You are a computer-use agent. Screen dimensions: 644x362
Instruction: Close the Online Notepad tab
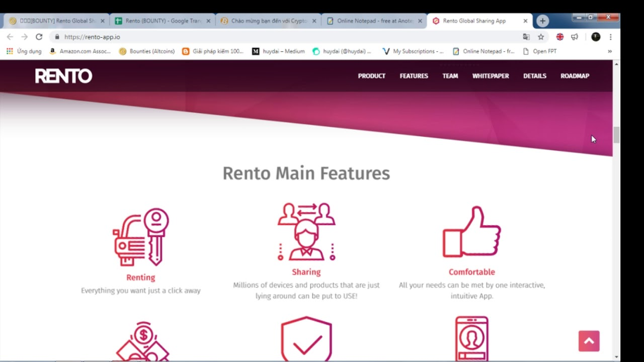pos(420,21)
